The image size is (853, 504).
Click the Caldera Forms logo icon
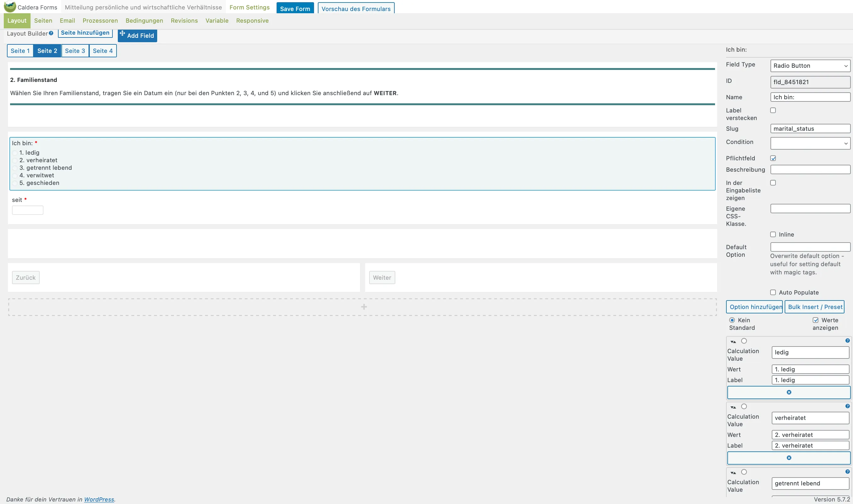10,6
